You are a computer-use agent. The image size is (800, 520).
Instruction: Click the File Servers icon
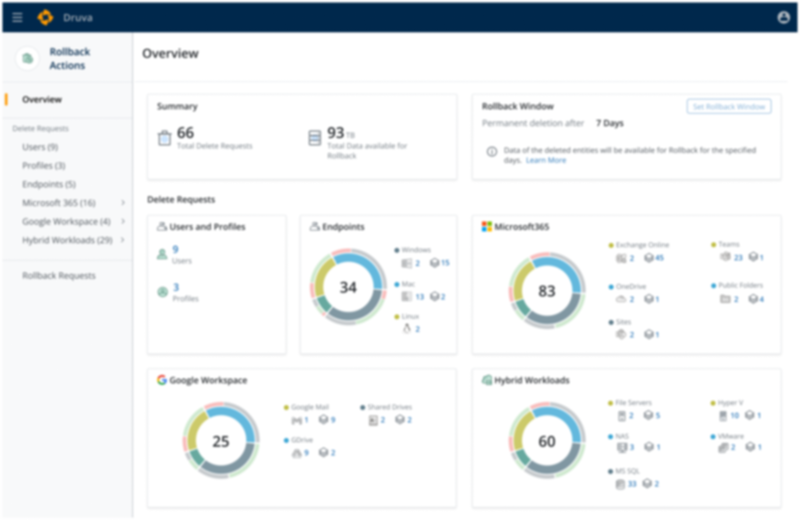[621, 416]
